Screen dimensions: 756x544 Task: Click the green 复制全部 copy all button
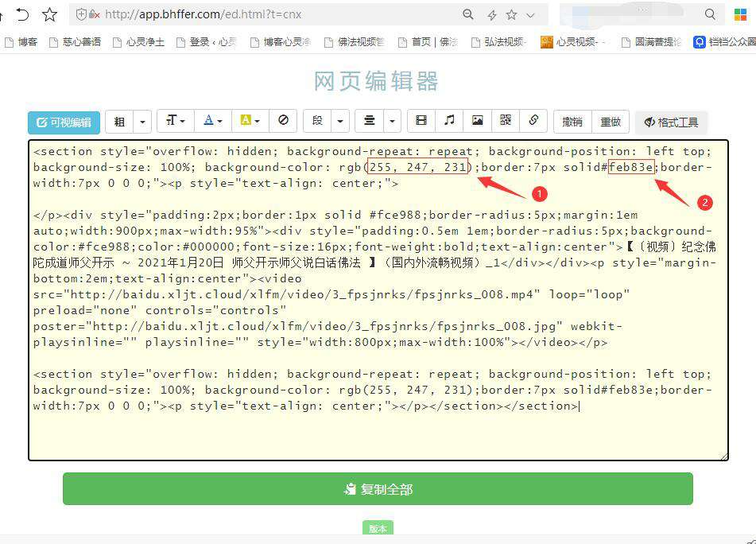378,489
